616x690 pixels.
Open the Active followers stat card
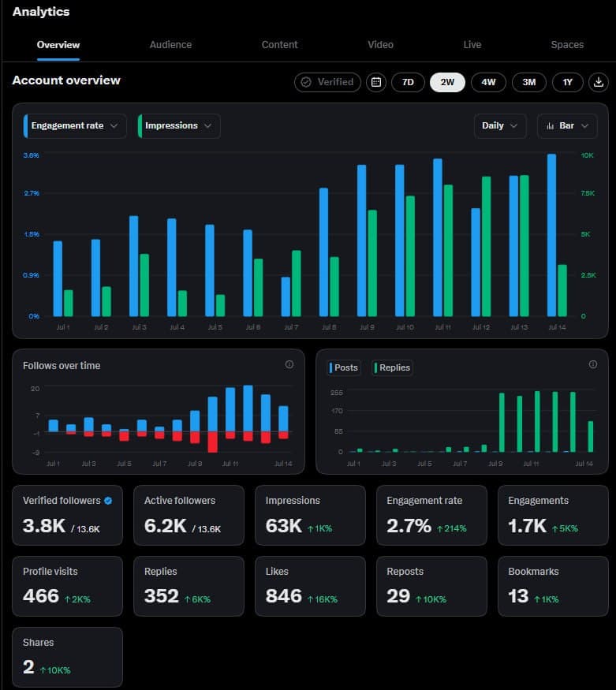click(189, 515)
